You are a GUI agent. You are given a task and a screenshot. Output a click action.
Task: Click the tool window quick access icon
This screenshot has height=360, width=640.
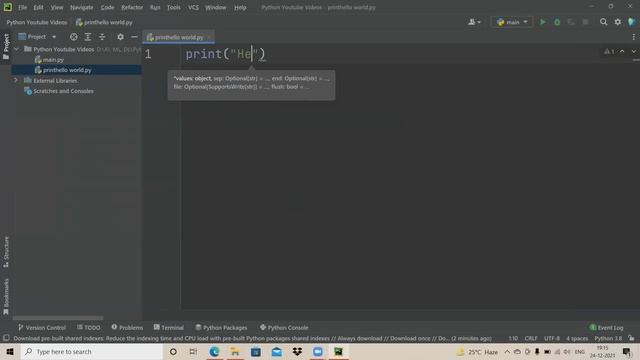tap(6, 338)
